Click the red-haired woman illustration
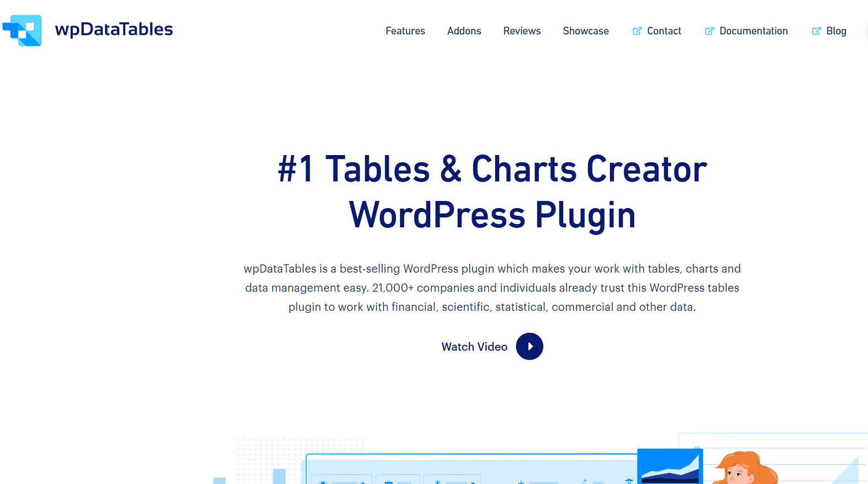Image resolution: width=868 pixels, height=484 pixels. [x=744, y=468]
